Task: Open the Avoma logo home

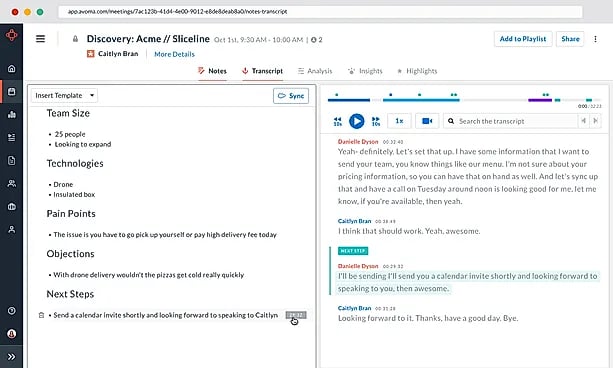Action: click(x=11, y=35)
